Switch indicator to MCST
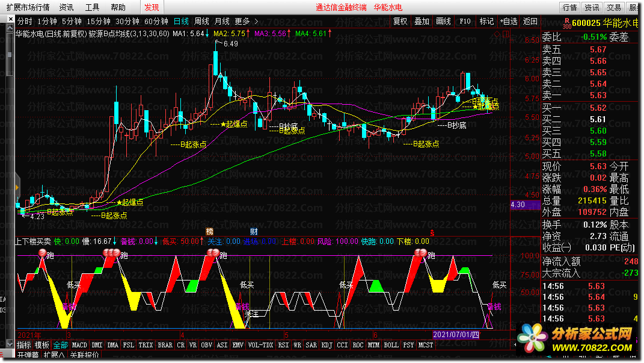The height and width of the screenshot is (363, 644). (x=426, y=345)
